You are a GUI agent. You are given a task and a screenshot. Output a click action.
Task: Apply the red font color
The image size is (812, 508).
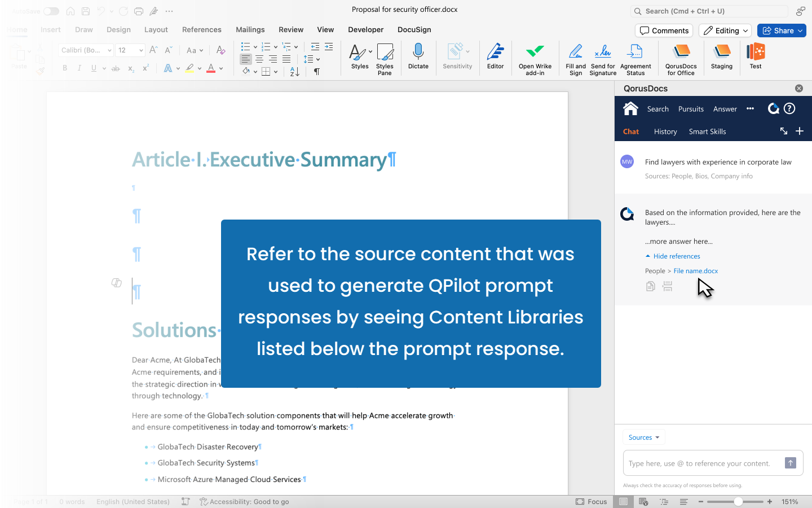tap(211, 68)
